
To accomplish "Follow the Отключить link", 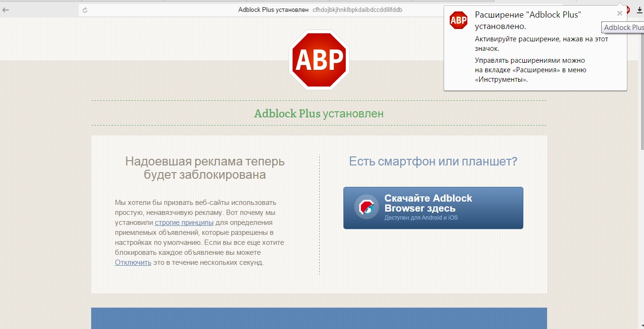I will point(133,262).
